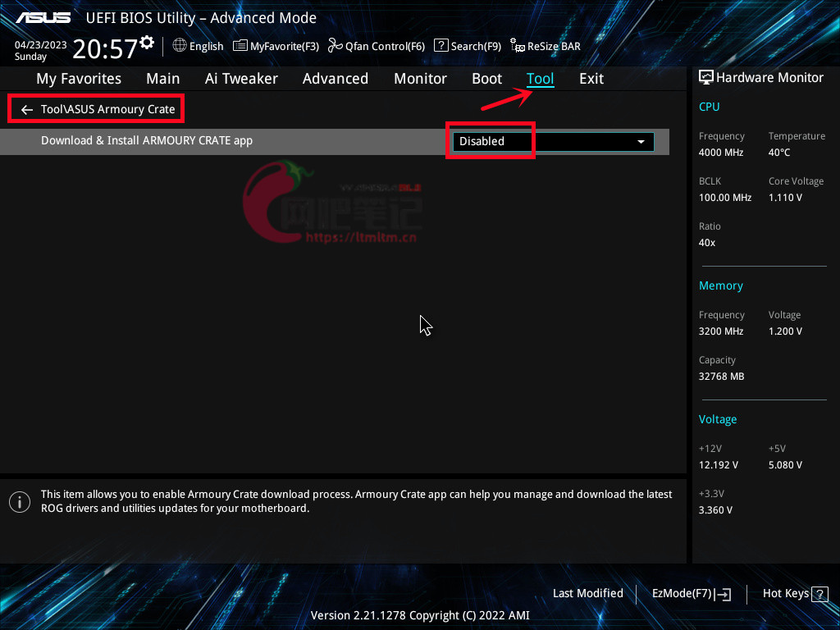Click Core Voltage value 1.110 V

[x=785, y=198]
